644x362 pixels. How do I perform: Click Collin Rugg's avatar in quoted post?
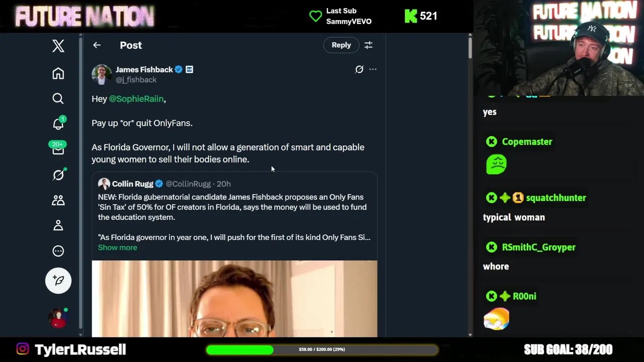104,184
